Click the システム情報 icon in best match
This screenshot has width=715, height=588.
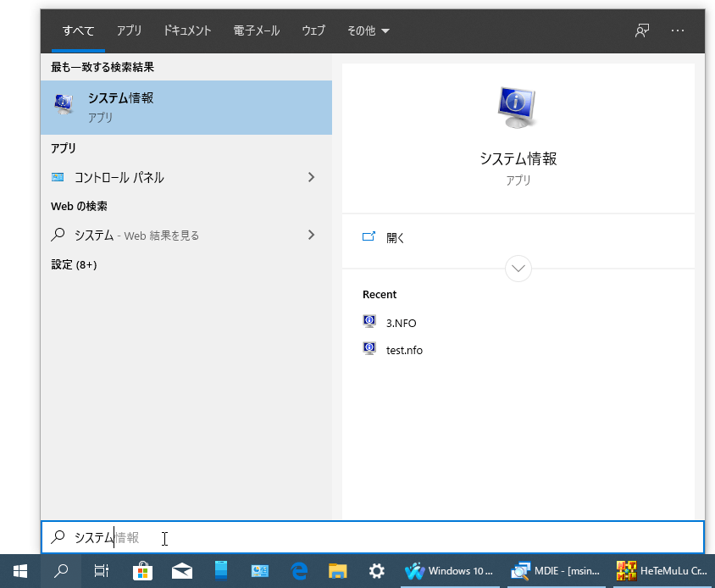64,104
